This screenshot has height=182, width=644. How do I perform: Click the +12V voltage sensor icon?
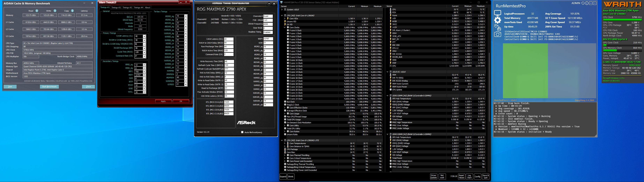click(x=390, y=28)
